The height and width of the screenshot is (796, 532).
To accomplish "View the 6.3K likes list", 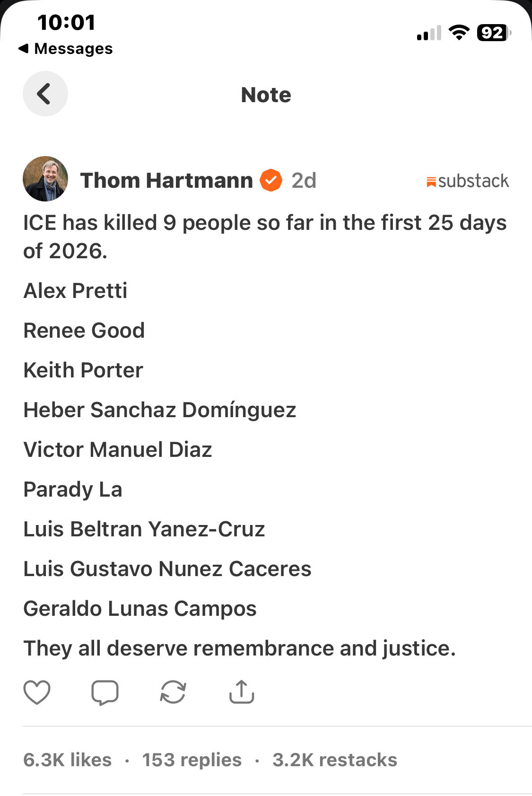I will point(68,760).
